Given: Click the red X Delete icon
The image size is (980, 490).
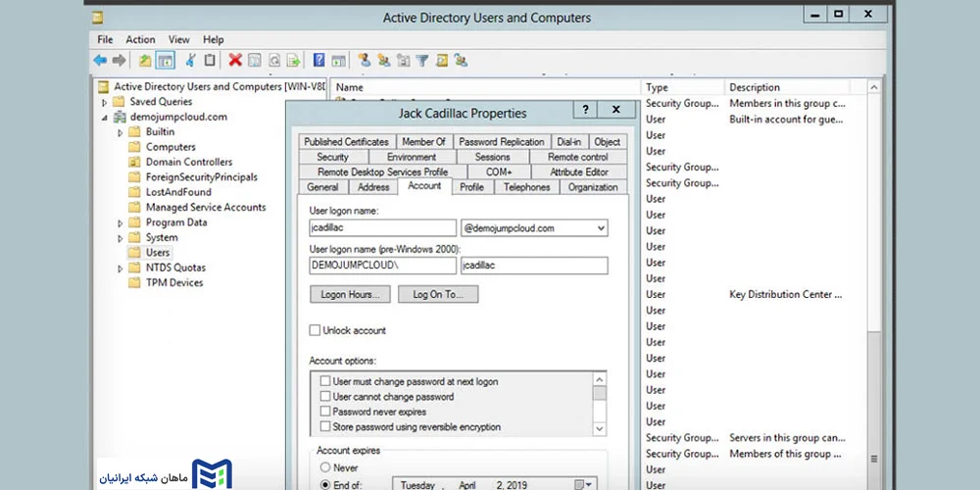Looking at the screenshot, I should coord(235,60).
